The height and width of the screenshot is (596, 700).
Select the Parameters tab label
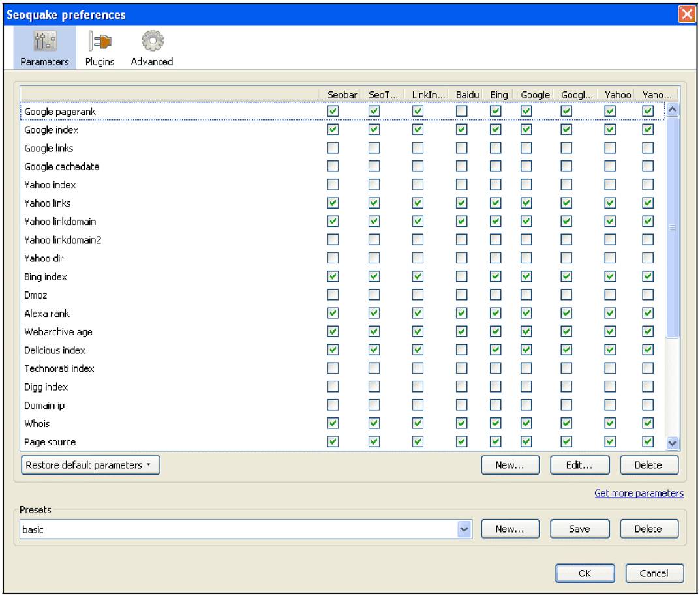click(44, 61)
